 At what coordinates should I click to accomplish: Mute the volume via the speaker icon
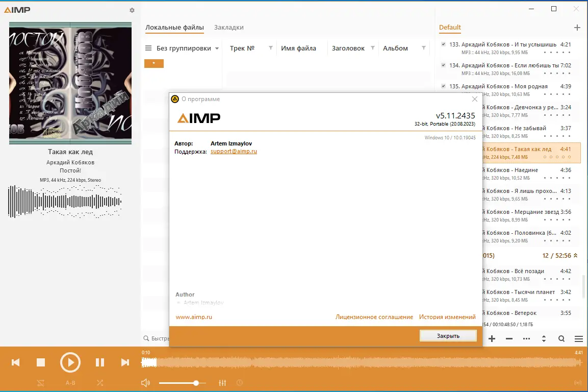pos(145,382)
